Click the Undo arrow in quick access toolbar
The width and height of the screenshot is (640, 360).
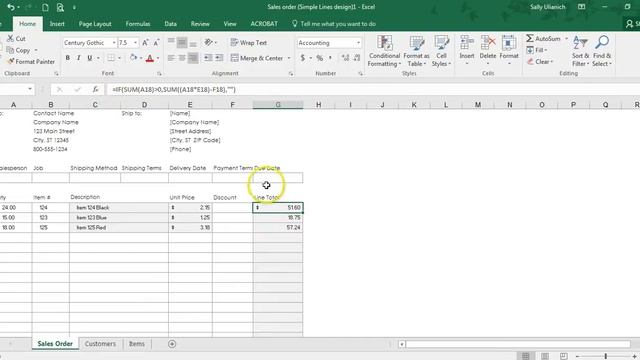pyautogui.click(x=11, y=7)
